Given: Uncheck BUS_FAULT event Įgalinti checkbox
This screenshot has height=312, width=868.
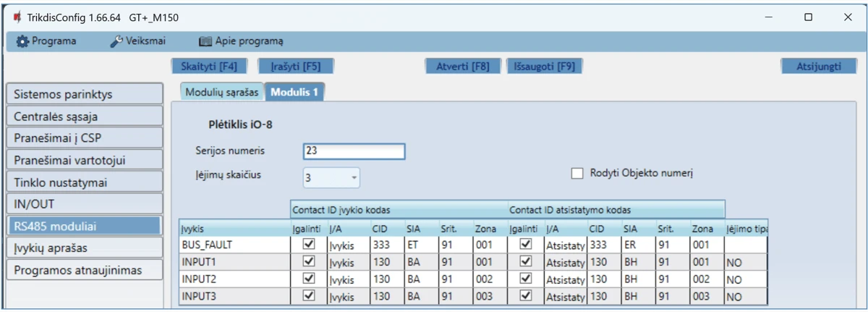Looking at the screenshot, I should tap(309, 245).
